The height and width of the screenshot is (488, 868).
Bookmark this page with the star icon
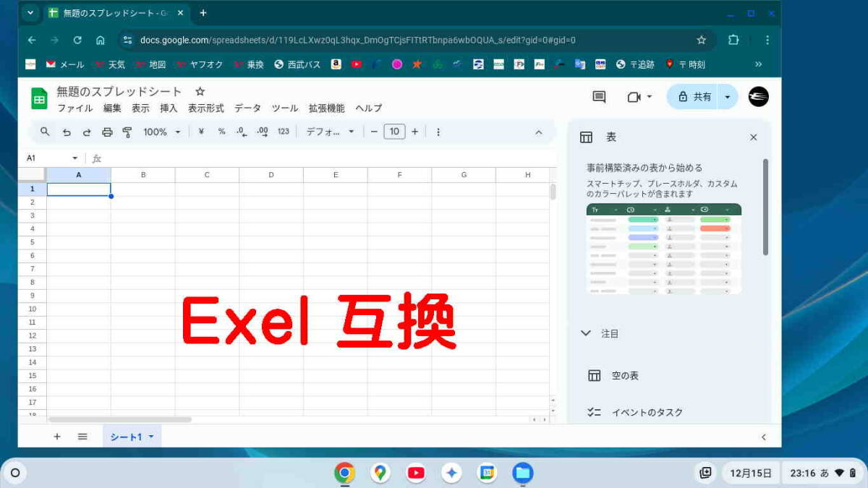(x=701, y=40)
